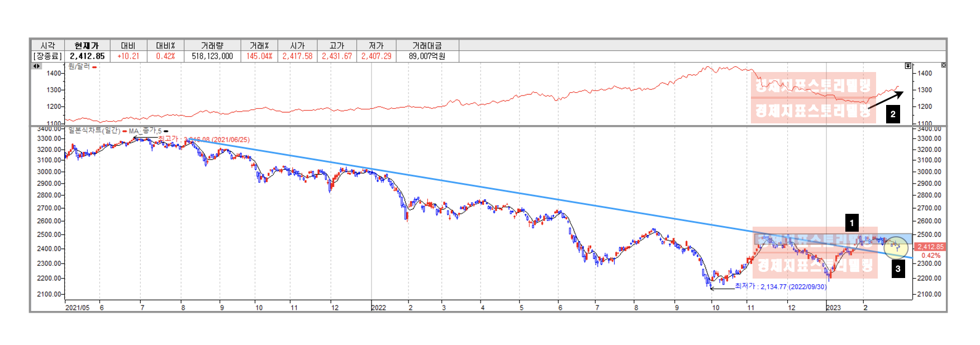Click the 3400.00 left price axis label
This screenshot has height=345, width=980.
[x=49, y=129]
